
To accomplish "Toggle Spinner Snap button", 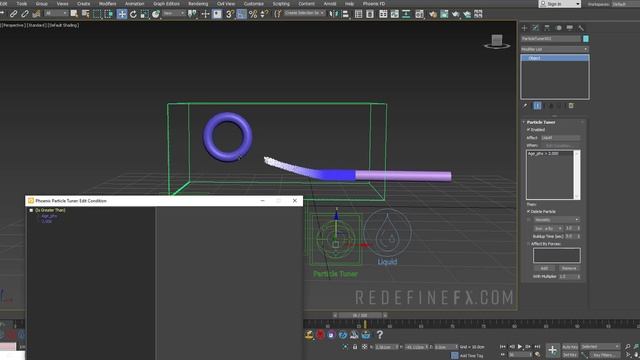I will [264, 14].
